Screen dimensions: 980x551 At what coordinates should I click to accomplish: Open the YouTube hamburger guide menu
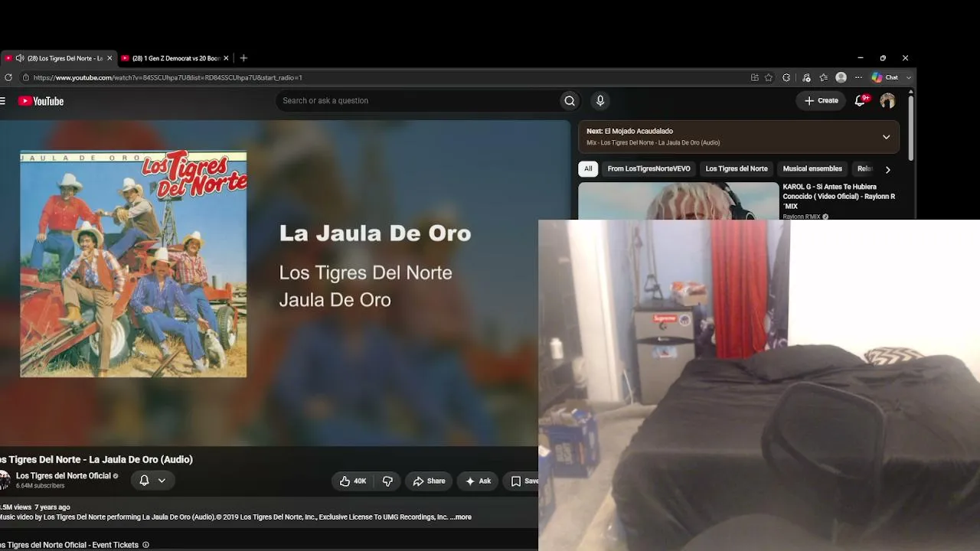[x=2, y=101]
